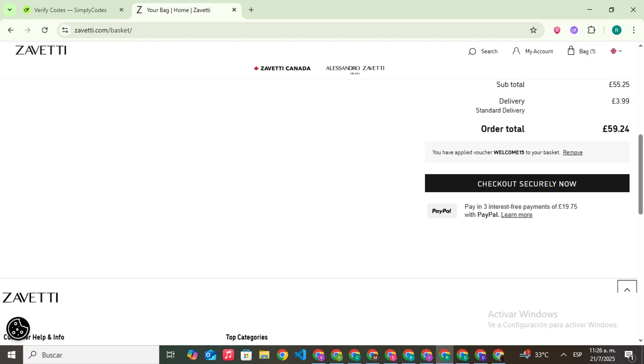Reload the current page
This screenshot has height=364, width=644.
coord(45,30)
